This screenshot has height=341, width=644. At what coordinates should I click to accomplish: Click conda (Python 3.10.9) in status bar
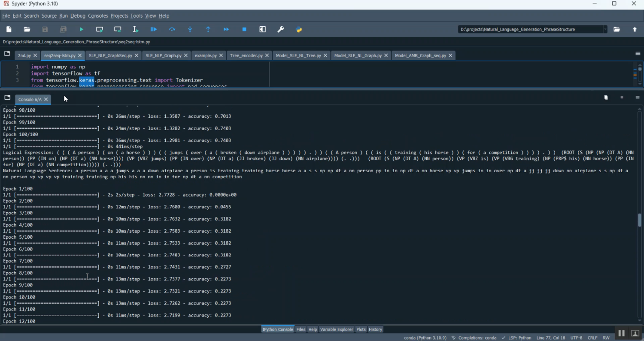[x=425, y=338]
